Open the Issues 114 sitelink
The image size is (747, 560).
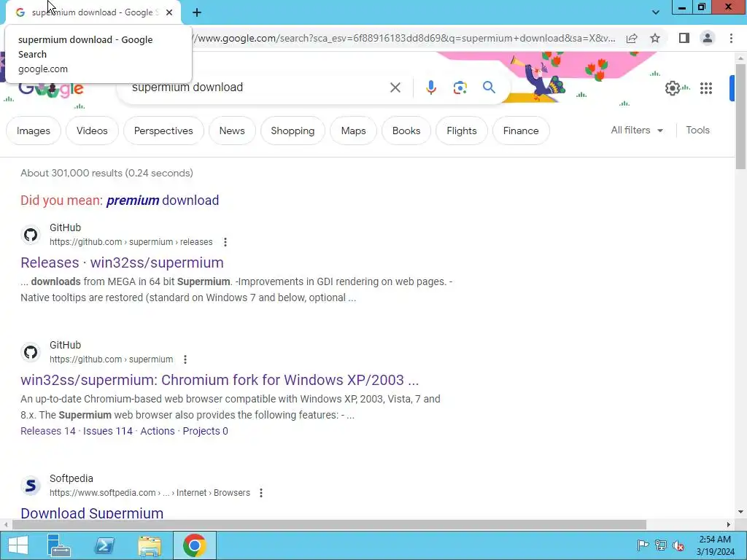pos(108,431)
